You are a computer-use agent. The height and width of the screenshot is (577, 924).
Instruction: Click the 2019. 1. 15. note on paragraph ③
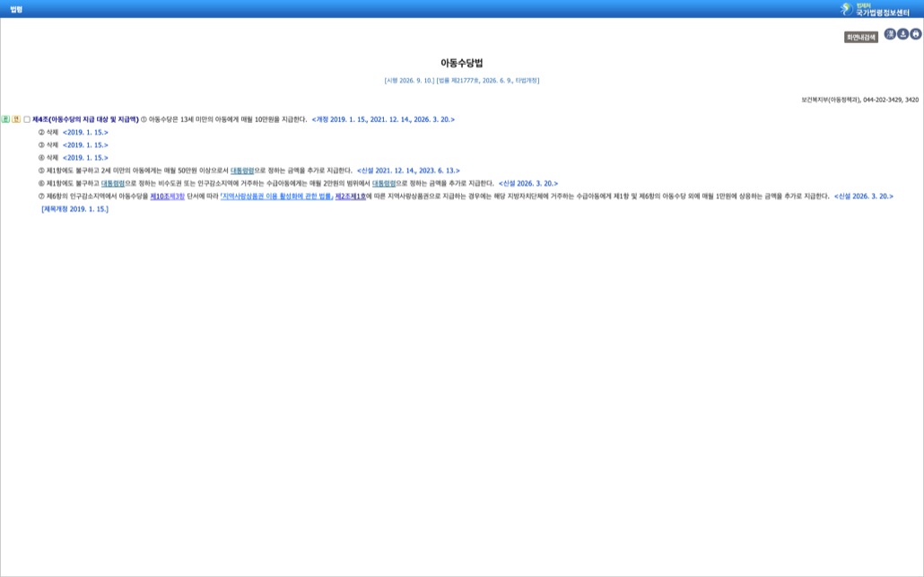click(x=85, y=145)
